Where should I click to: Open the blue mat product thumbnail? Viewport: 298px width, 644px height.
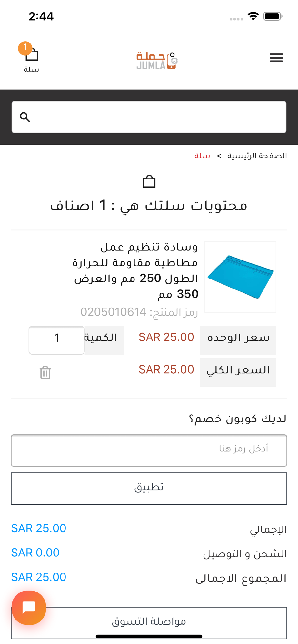tap(240, 277)
